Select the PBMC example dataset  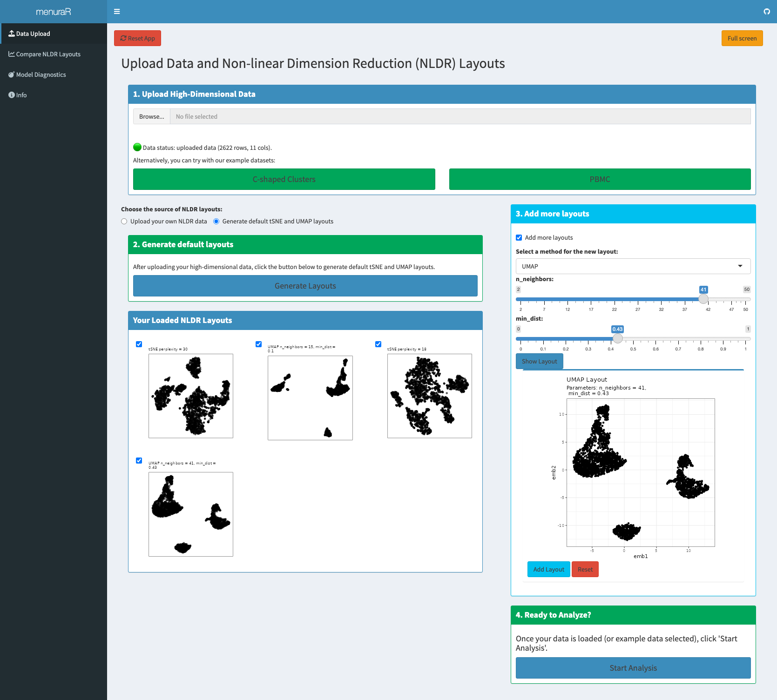pos(600,179)
